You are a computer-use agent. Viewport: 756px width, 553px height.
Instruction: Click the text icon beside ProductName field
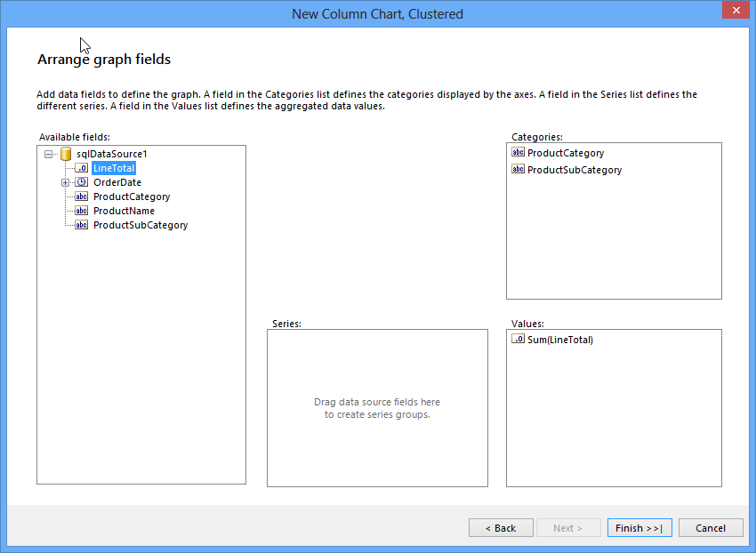click(x=81, y=211)
